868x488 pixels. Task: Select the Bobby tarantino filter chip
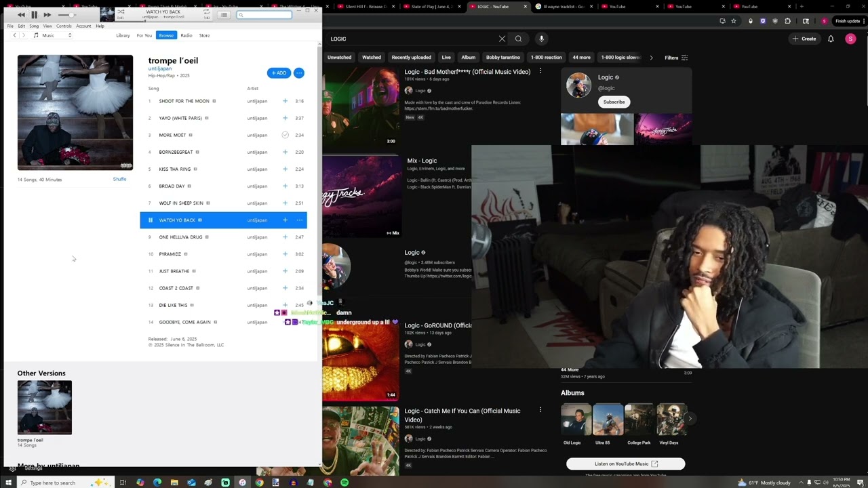(x=503, y=58)
